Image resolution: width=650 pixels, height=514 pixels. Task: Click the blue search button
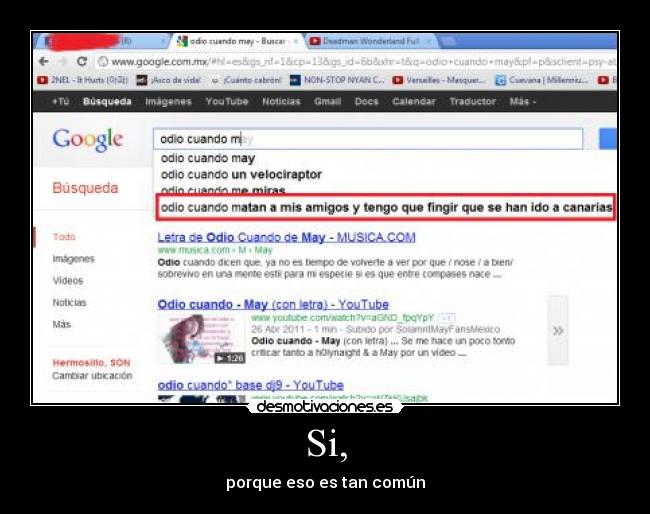click(608, 139)
